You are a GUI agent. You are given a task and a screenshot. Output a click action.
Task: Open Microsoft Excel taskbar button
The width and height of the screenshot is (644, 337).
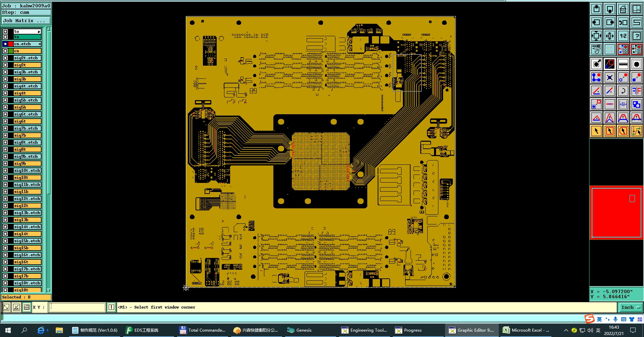[x=526, y=330]
